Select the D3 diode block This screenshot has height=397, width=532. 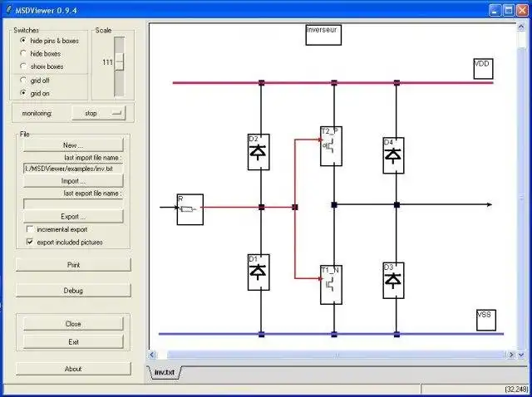coord(393,281)
